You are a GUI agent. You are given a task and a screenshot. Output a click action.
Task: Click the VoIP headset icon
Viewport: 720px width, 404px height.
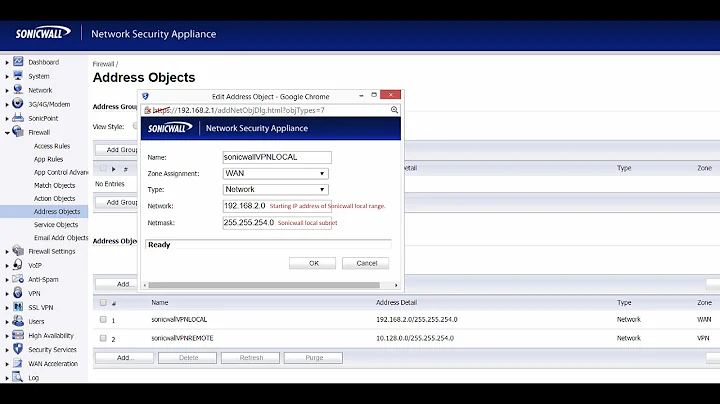tap(18, 265)
